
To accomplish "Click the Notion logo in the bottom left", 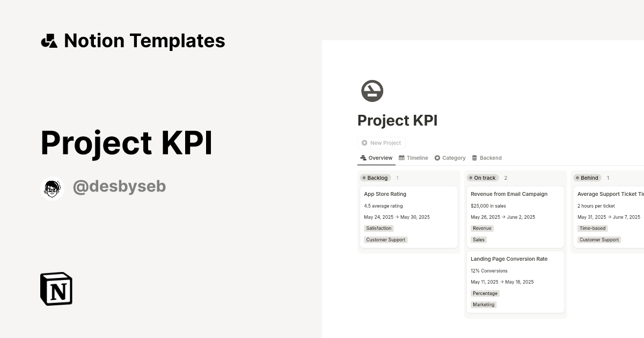I will (55, 289).
